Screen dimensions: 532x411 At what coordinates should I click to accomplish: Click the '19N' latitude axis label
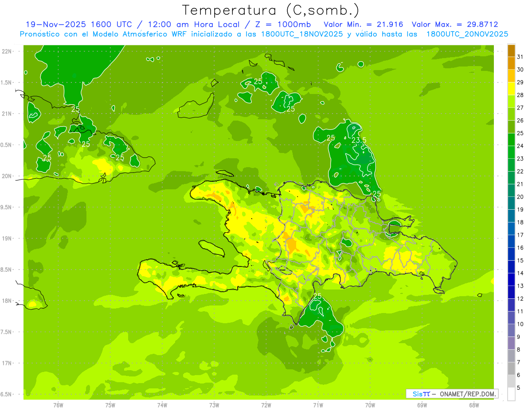[x=7, y=238]
